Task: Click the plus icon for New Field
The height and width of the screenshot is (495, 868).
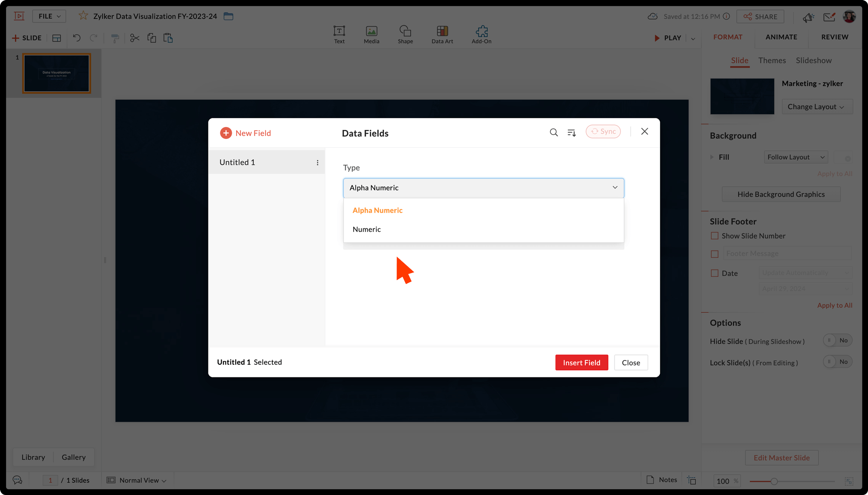Action: click(x=226, y=133)
